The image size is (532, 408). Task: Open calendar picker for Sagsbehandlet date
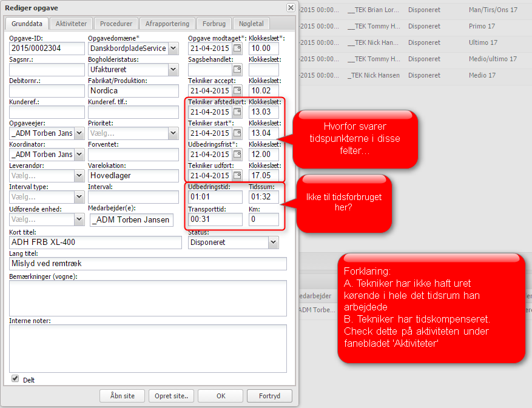tap(237, 70)
